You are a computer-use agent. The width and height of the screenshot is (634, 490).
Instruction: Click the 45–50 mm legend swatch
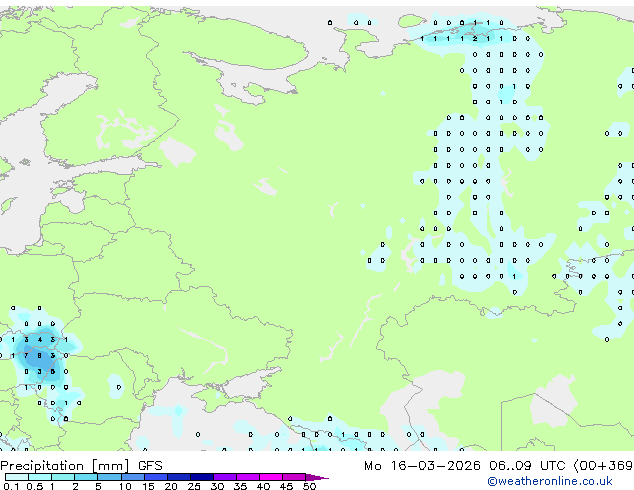(294, 477)
